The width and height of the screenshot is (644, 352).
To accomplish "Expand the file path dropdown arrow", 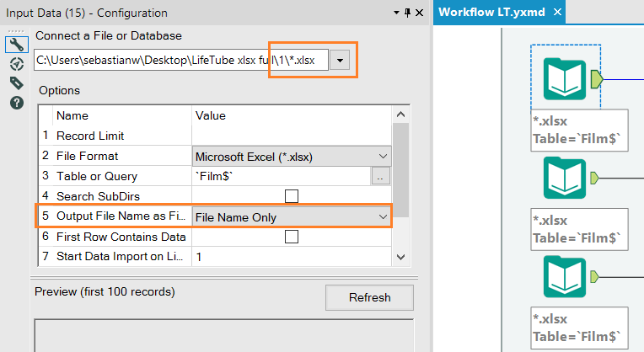I will coord(340,61).
